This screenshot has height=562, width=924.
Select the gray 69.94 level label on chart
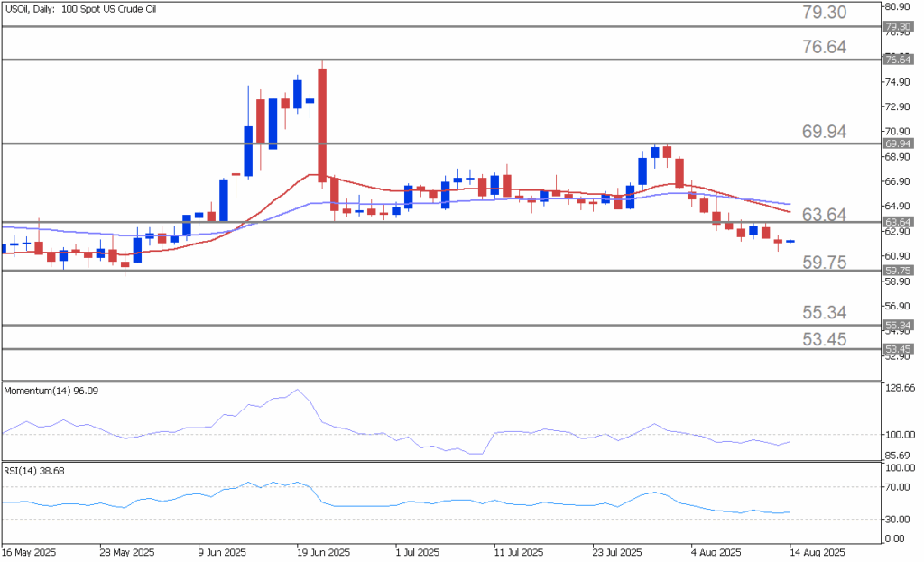click(x=824, y=132)
